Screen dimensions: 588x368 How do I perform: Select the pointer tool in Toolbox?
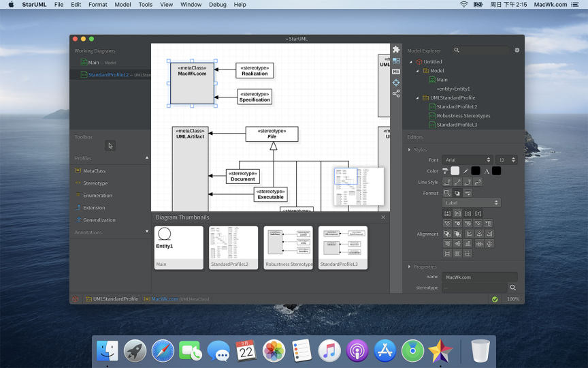pos(110,145)
